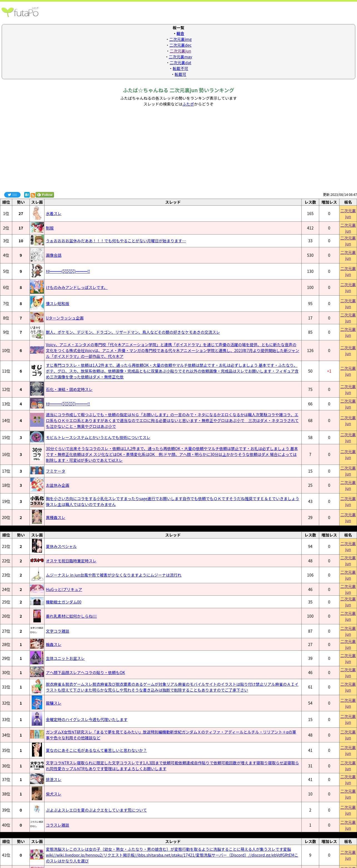Click the 更新:2023/08/14 08:47 timestamp
This screenshot has height=868, width=357.
click(x=340, y=195)
